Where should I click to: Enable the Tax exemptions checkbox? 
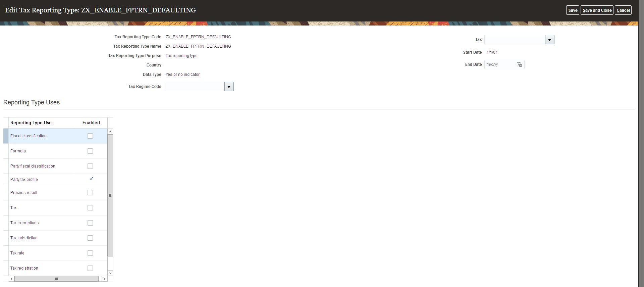tap(90, 223)
